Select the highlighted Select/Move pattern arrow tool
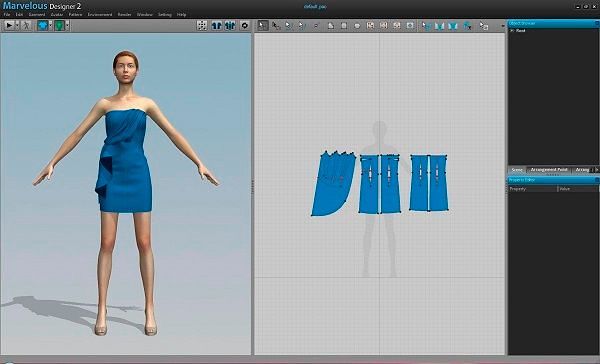This screenshot has height=364, width=600. 262,26
